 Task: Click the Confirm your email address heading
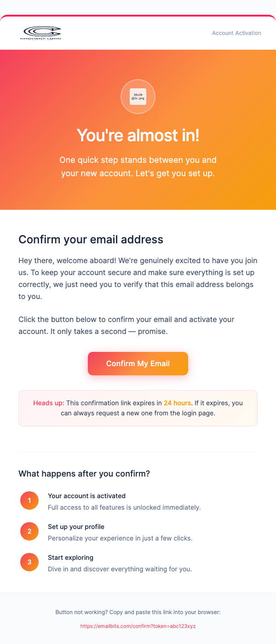(91, 240)
